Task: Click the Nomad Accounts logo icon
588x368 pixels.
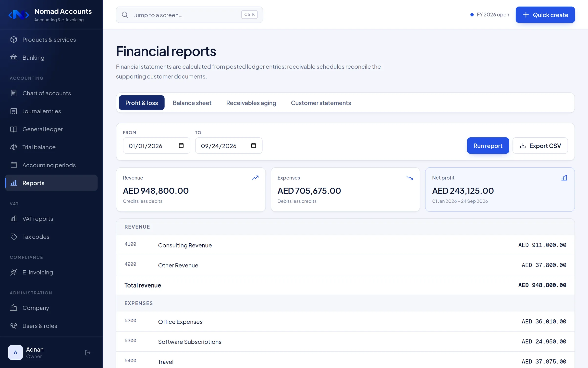Action: coord(19,15)
